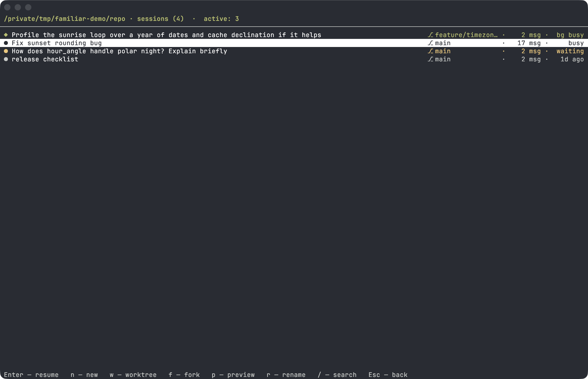The width and height of the screenshot is (588, 379).
Task: Click the branch icon on Fix sunset rounding row
Action: pyautogui.click(x=430, y=43)
